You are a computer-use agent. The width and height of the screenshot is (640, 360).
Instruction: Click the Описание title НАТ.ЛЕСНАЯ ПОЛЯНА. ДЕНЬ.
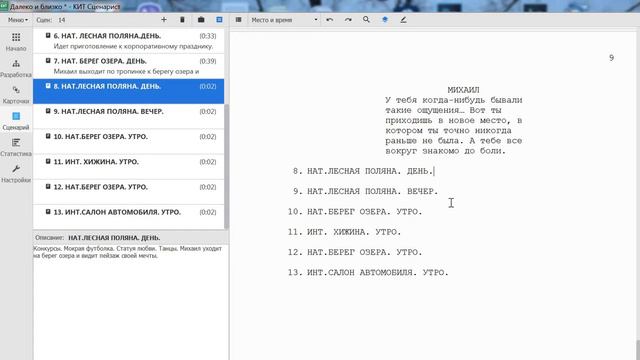[x=114, y=238]
